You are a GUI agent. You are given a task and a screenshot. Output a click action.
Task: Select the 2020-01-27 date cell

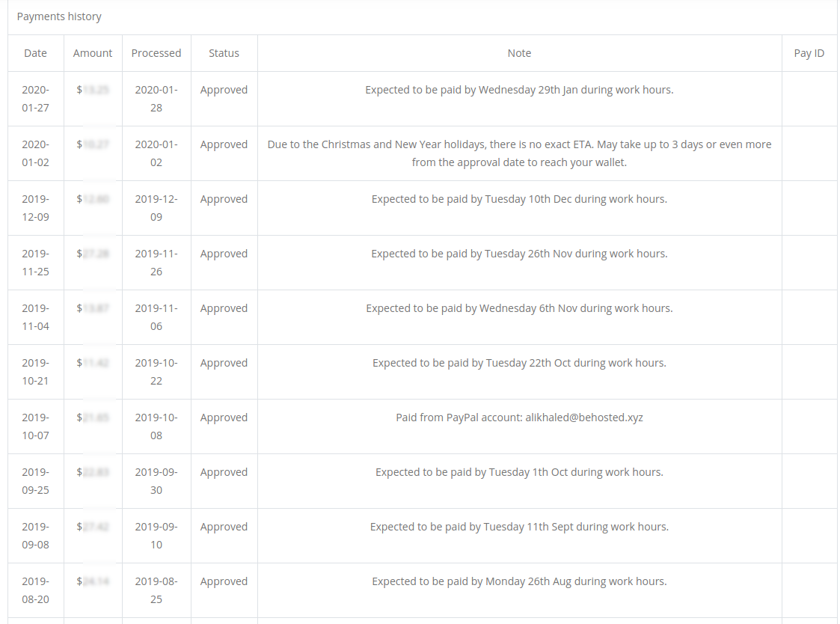[x=35, y=99]
